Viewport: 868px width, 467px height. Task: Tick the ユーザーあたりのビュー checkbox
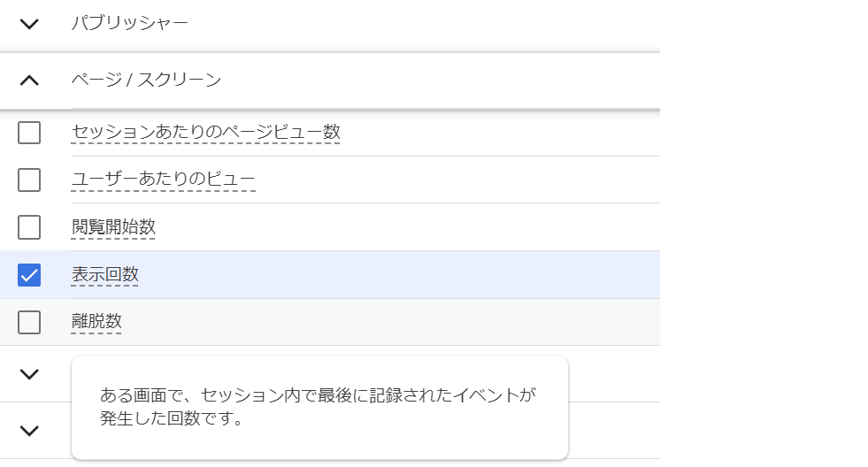[29, 180]
